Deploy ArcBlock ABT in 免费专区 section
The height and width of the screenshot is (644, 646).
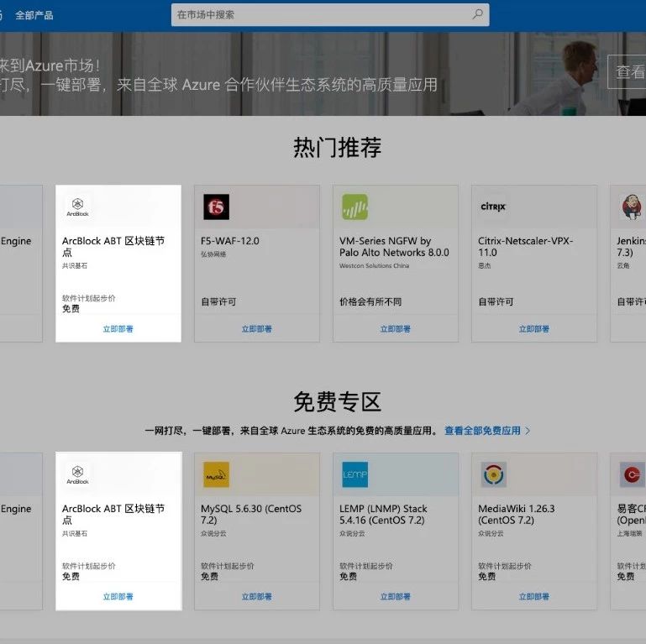coord(118,597)
